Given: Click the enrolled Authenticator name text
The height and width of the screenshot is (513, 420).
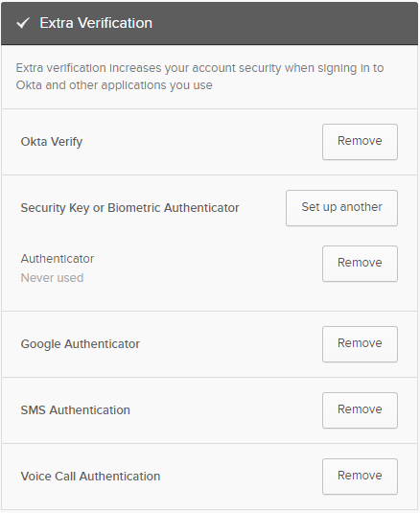Looking at the screenshot, I should pyautogui.click(x=58, y=259).
